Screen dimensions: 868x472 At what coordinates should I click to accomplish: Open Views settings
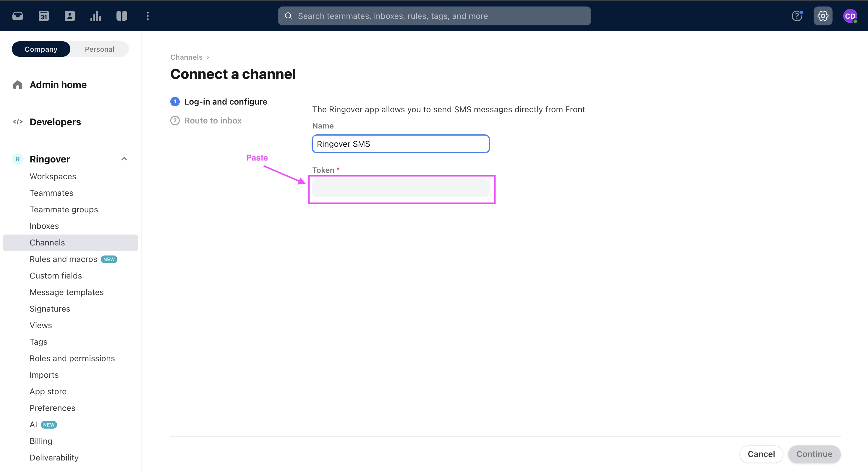click(x=41, y=325)
